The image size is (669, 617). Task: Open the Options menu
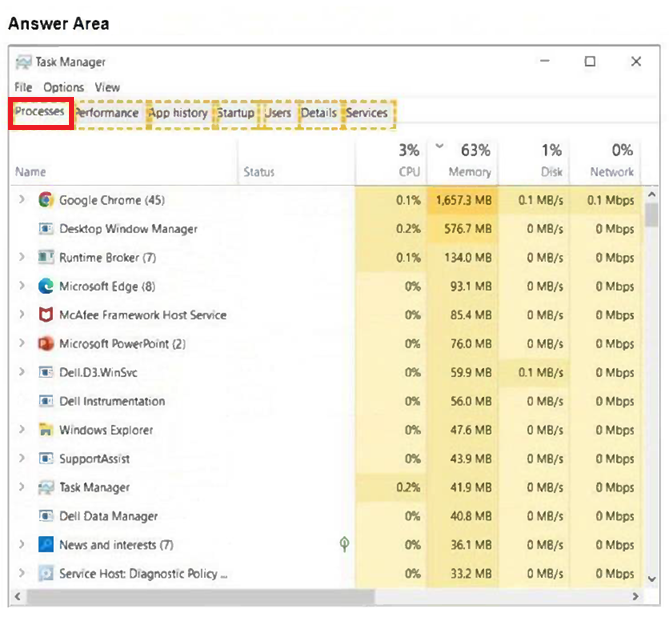coord(64,87)
